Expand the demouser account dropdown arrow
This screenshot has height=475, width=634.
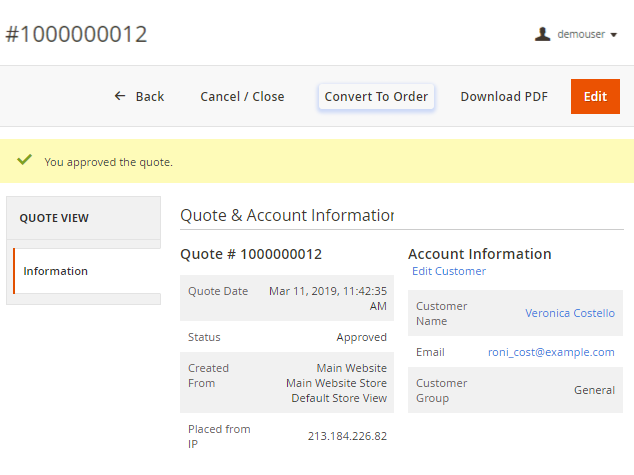[x=614, y=35]
